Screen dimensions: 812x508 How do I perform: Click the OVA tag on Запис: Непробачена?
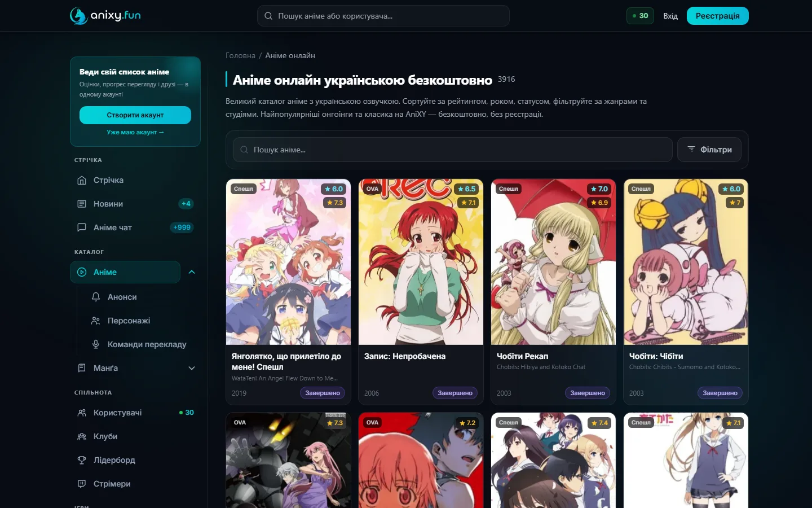373,189
